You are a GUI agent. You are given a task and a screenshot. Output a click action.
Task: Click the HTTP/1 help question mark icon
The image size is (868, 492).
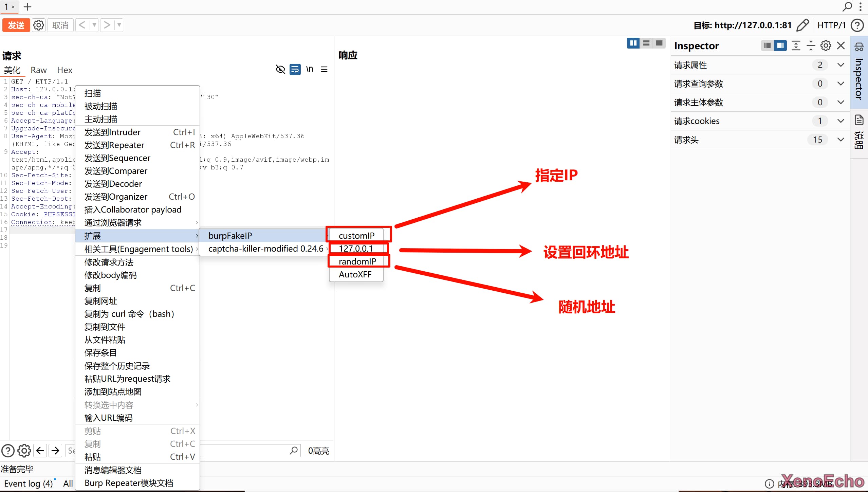coord(857,25)
